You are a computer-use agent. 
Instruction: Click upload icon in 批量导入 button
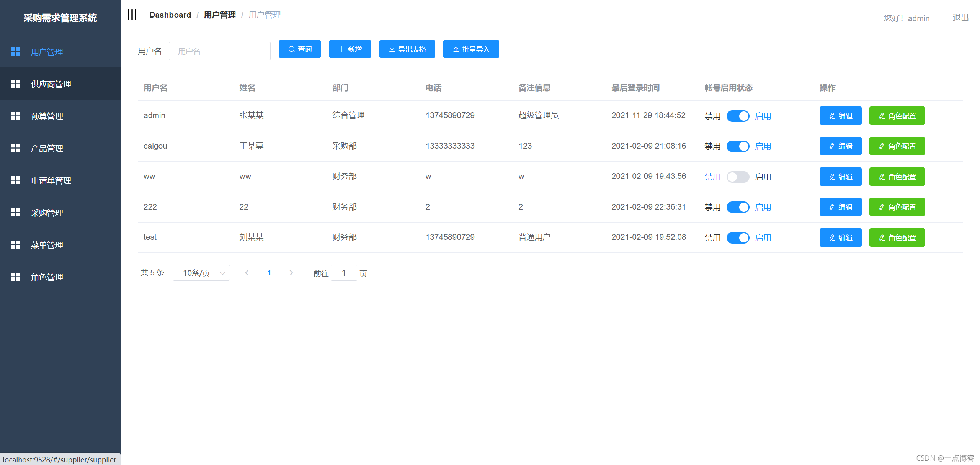(x=456, y=49)
